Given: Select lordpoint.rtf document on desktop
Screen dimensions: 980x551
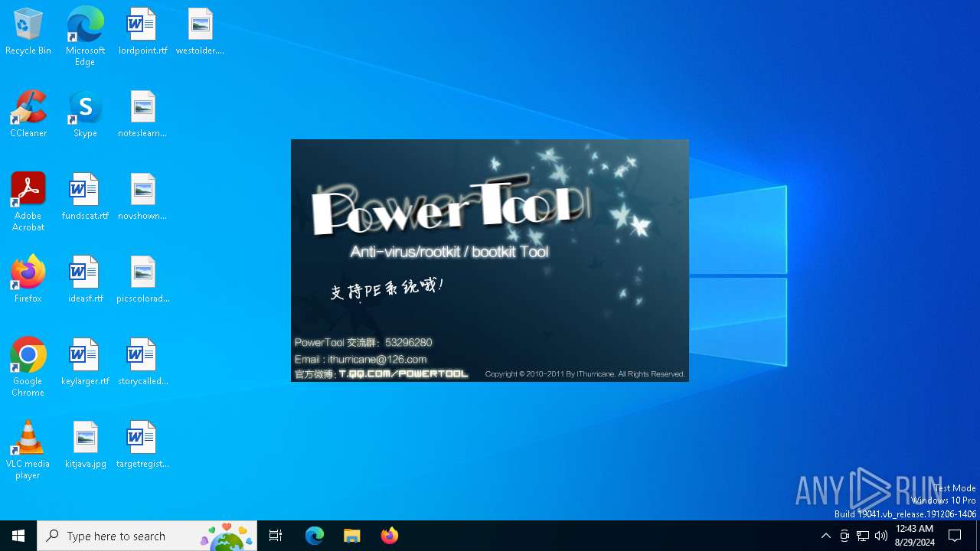Looking at the screenshot, I should pyautogui.click(x=142, y=31).
